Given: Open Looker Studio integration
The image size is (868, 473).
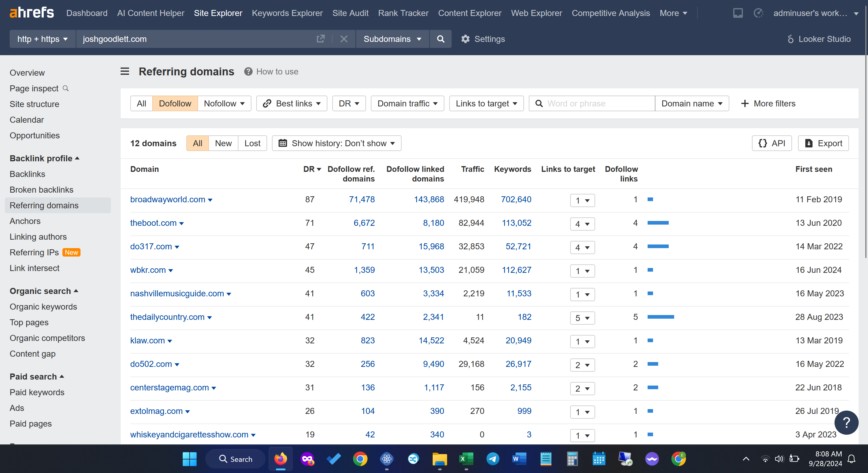Looking at the screenshot, I should [819, 39].
